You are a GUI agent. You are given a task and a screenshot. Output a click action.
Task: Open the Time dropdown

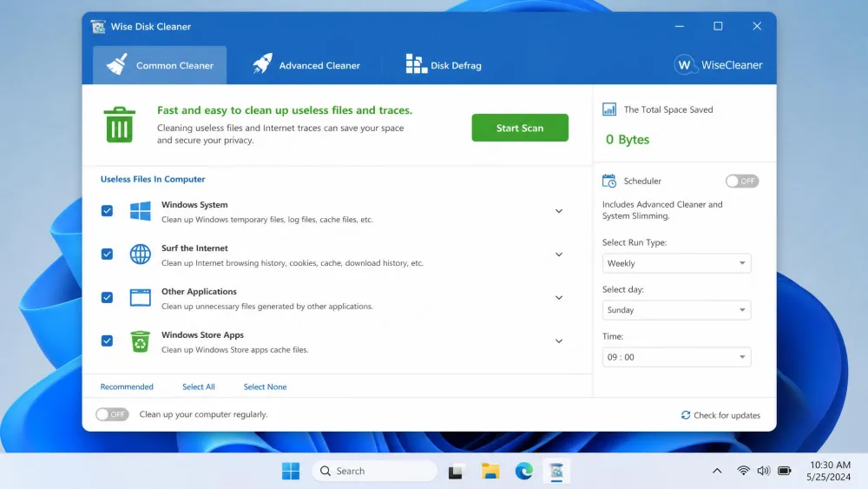pos(676,357)
